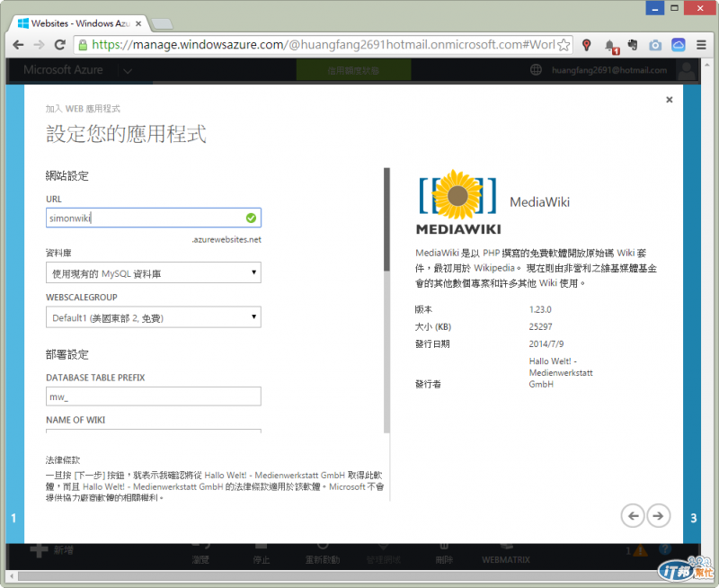Viewport: 719px width, 588px height.
Task: Reload the Azure management page
Action: coord(59,45)
